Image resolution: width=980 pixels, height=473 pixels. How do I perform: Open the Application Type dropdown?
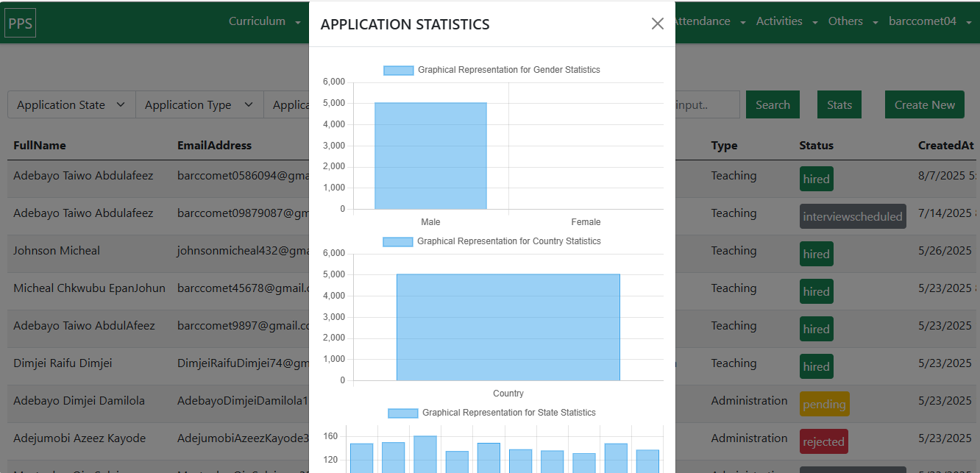coord(199,105)
